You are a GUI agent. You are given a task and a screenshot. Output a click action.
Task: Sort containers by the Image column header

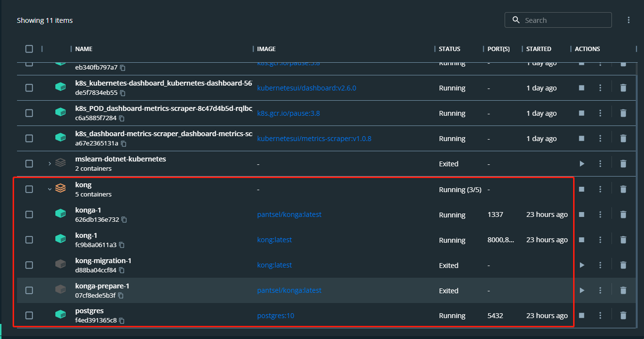[266, 49]
